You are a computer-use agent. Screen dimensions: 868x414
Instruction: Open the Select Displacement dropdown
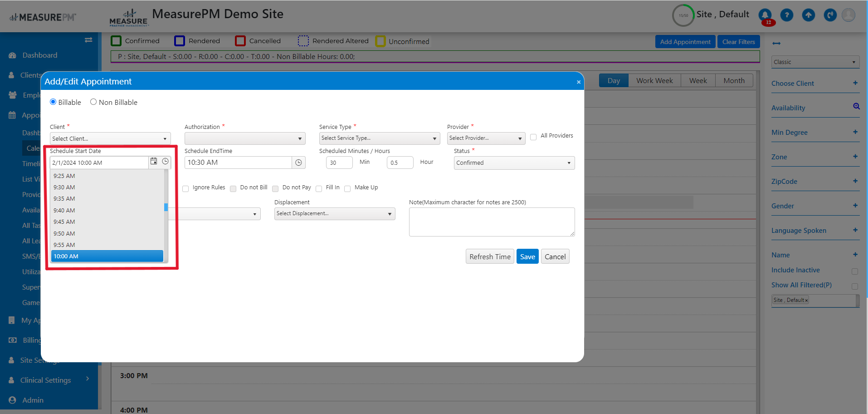(335, 214)
